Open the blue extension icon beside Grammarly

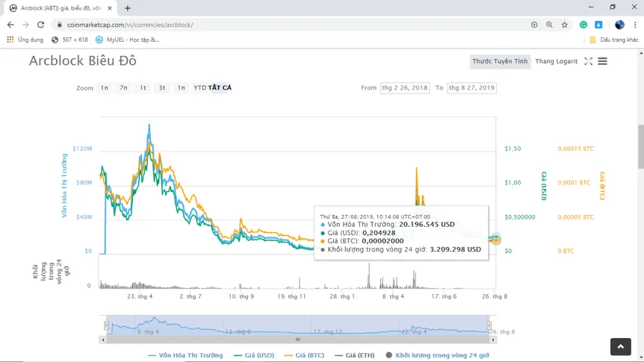[x=598, y=25]
